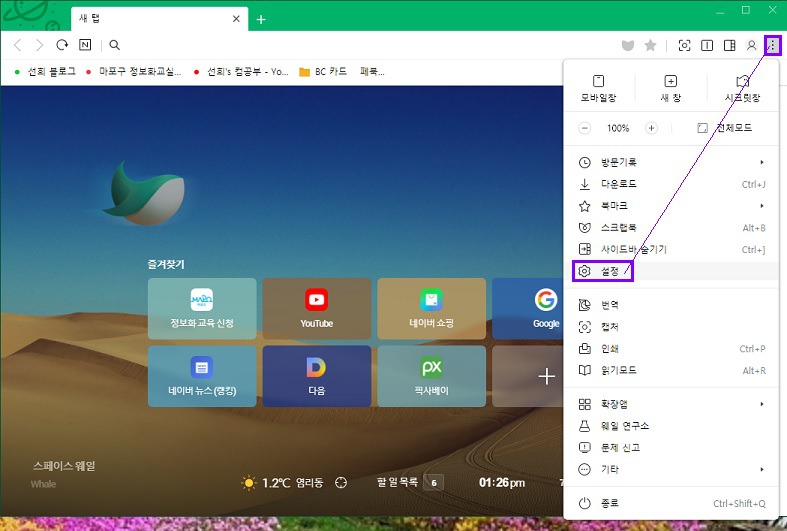This screenshot has width=787, height=531.
Task: Click the search magnifier in the address bar
Action: tap(114, 45)
